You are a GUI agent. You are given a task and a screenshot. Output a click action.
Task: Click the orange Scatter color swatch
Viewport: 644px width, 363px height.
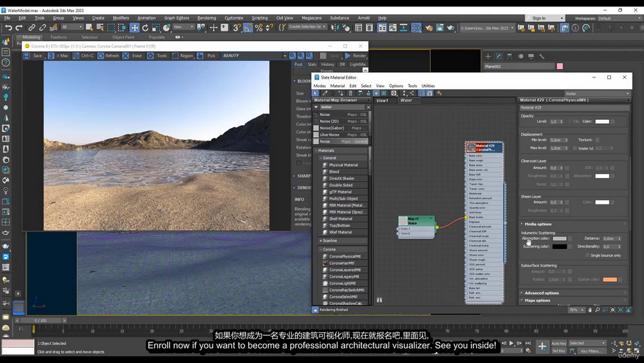[x=610, y=280]
